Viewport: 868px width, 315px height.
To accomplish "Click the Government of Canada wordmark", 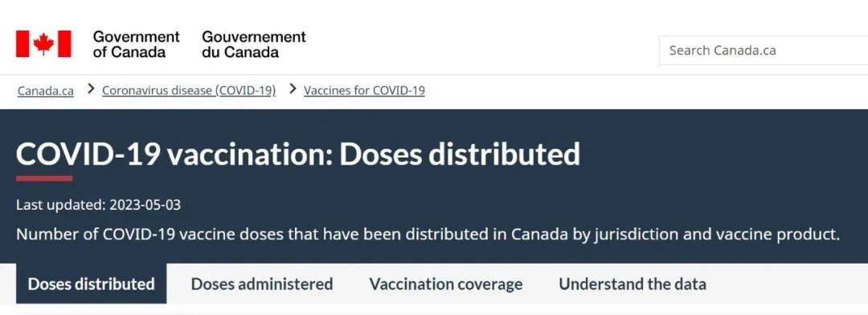I will [x=136, y=44].
